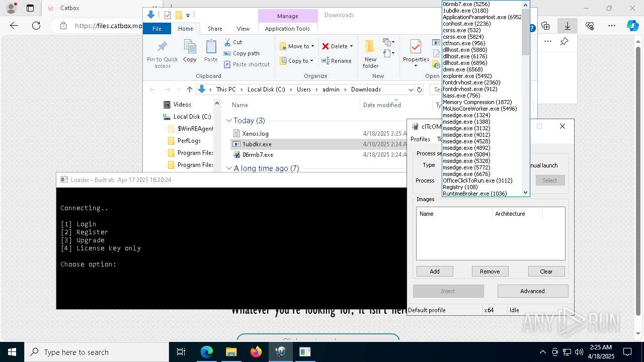Collapse the Today (3) group

click(x=229, y=121)
